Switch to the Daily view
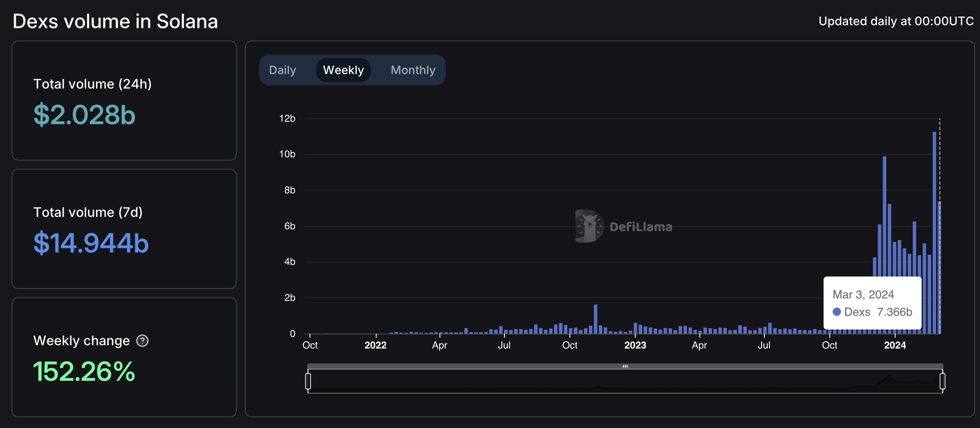980x428 pixels. click(x=283, y=70)
